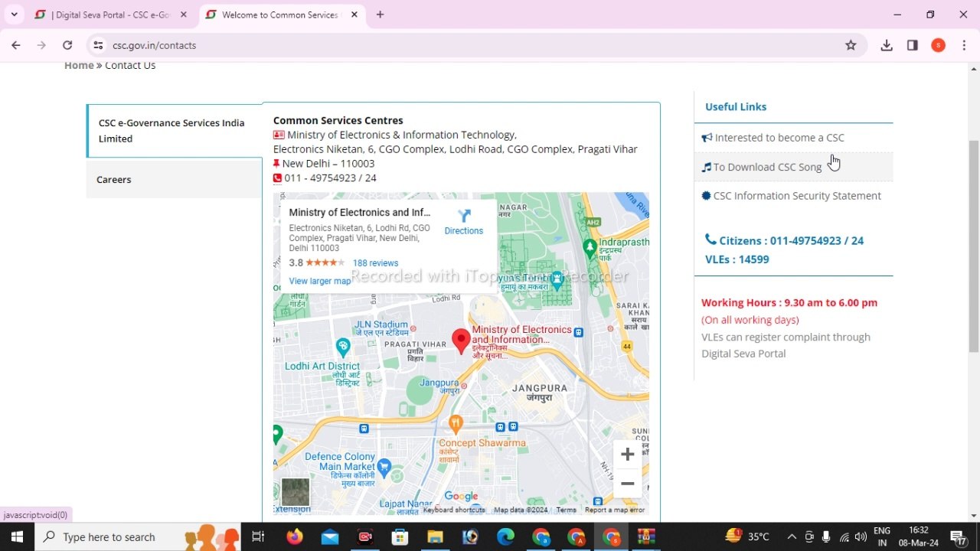Click the Type here to search box

point(138,536)
